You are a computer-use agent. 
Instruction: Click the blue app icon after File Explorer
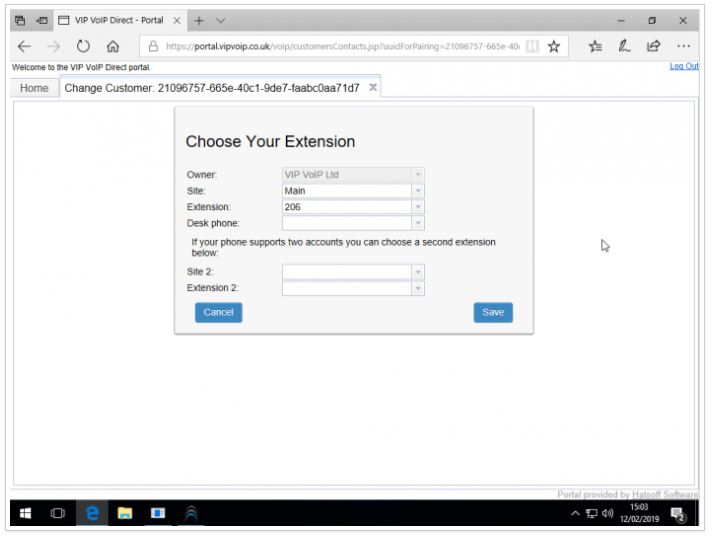(158, 513)
